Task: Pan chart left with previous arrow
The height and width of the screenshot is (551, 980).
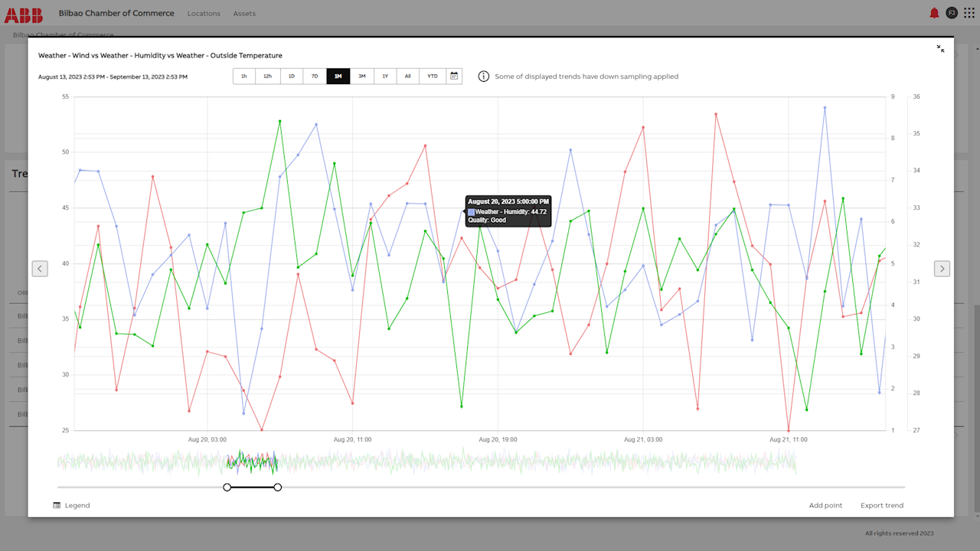Action: click(40, 269)
